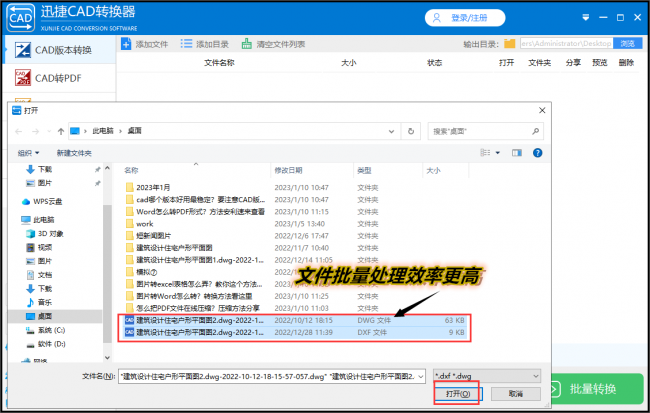The image size is (650, 413).
Task: Click the forward navigation arrow in dialog
Action: pyautogui.click(x=36, y=131)
